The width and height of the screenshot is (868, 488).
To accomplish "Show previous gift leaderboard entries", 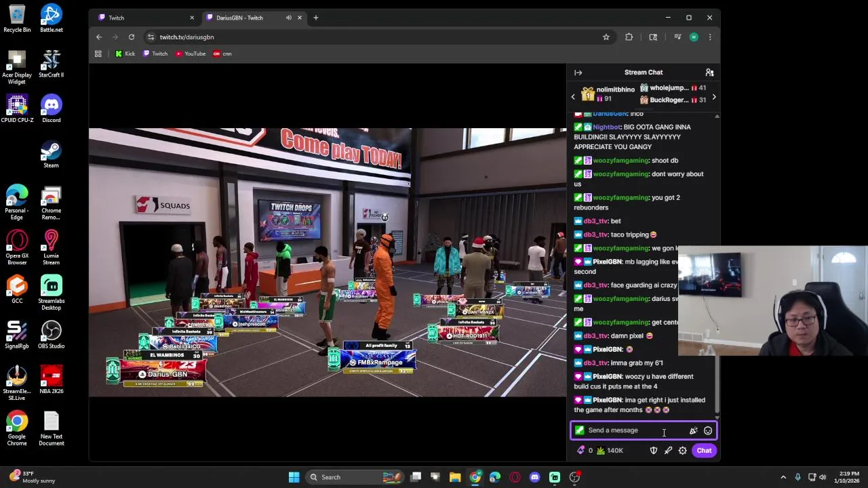I will 573,97.
